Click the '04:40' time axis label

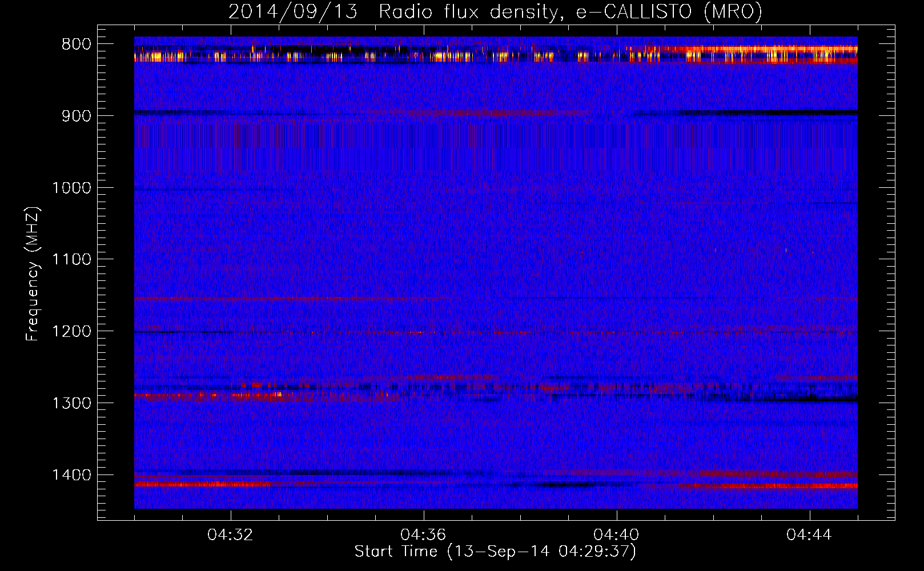click(x=617, y=535)
